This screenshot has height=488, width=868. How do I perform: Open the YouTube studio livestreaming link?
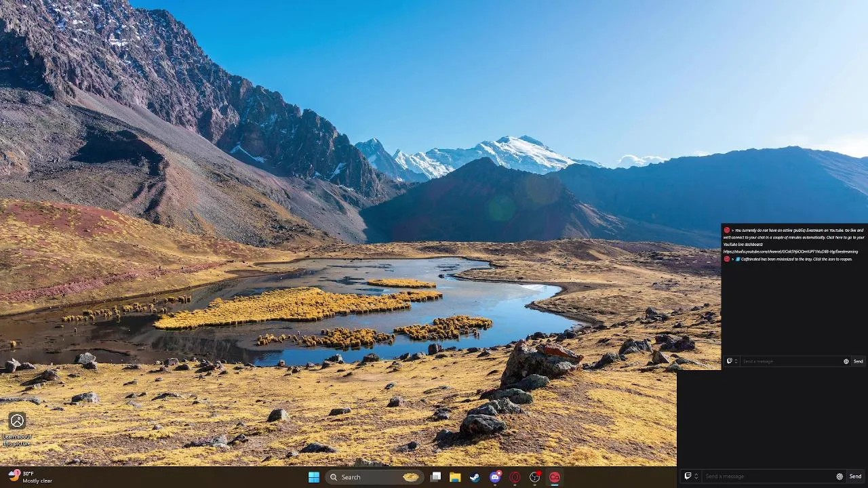[790, 251]
